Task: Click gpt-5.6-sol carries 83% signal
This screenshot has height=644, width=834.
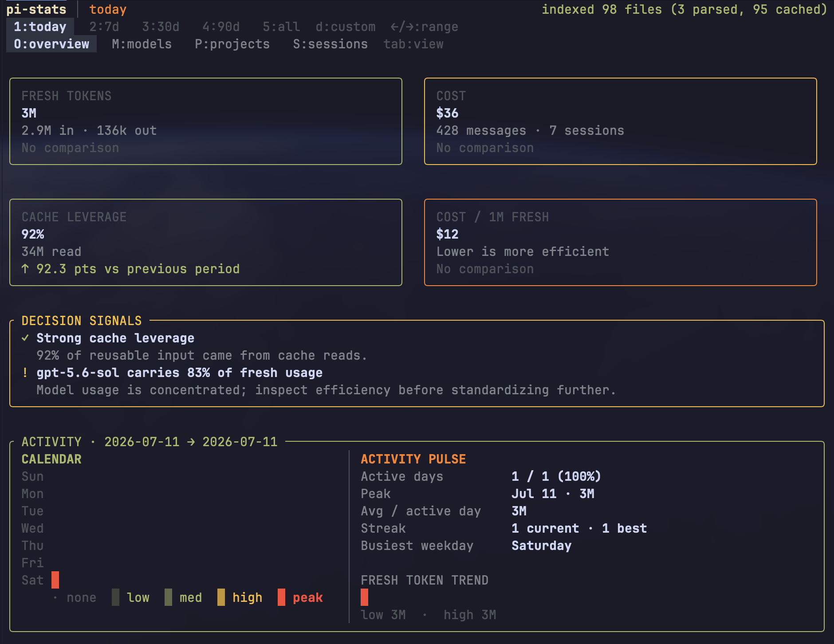Action: point(180,373)
